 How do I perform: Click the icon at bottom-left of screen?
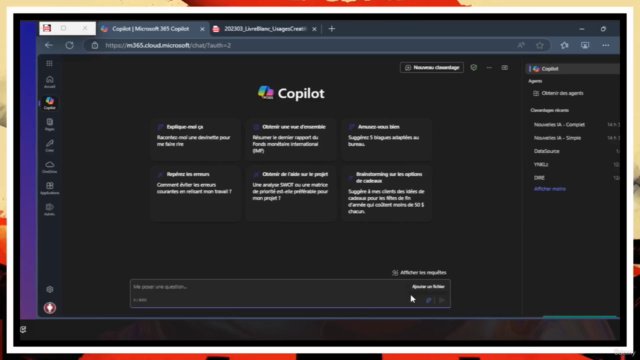click(x=23, y=329)
